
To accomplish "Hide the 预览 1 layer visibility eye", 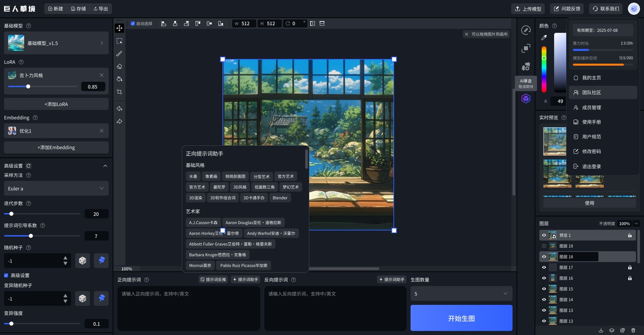I will click(x=544, y=235).
